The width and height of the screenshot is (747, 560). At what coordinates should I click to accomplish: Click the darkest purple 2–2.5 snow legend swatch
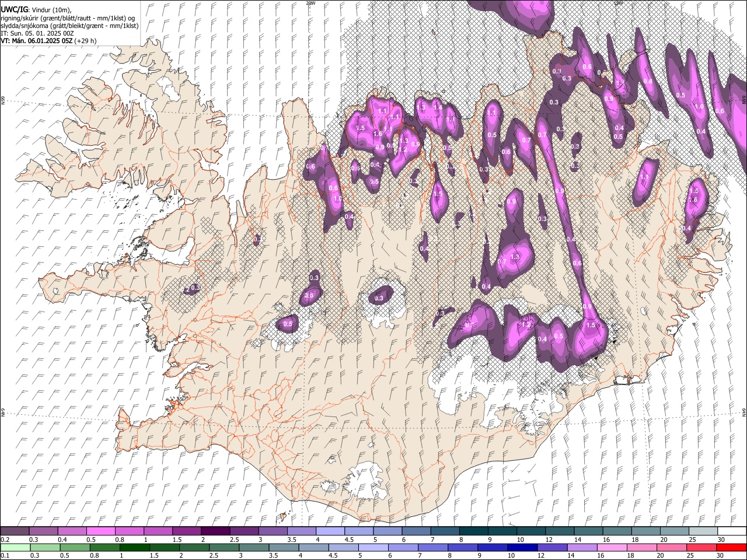[215, 531]
